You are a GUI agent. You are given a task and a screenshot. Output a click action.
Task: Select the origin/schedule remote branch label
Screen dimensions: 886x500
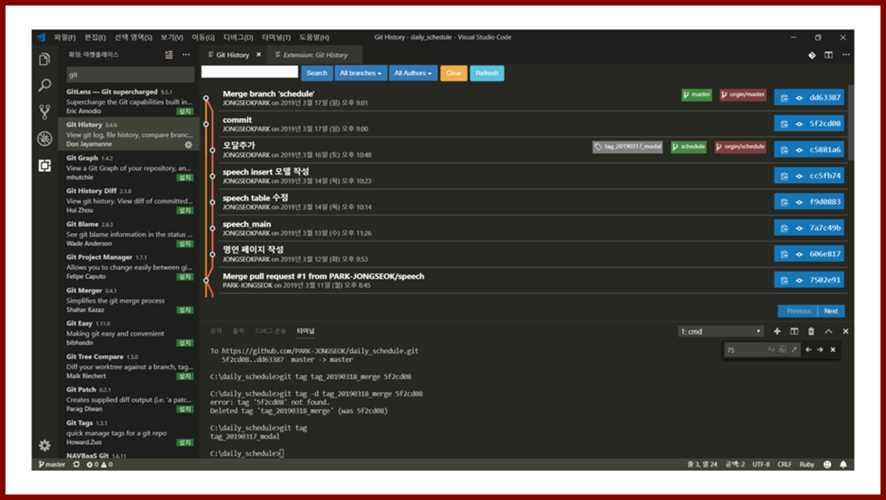(x=740, y=147)
